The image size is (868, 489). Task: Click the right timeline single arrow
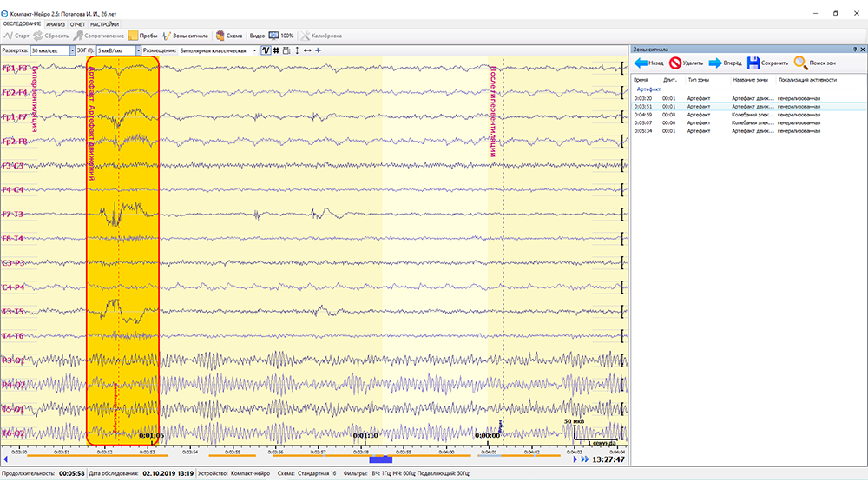[575, 459]
